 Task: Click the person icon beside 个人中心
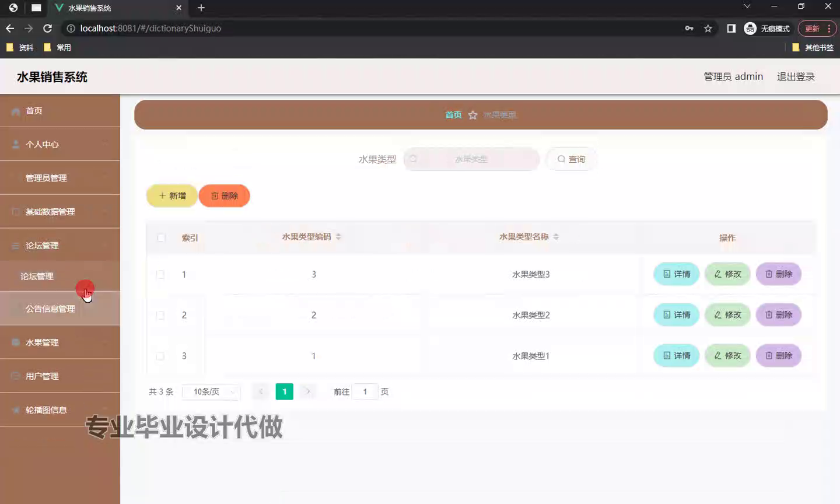click(16, 144)
